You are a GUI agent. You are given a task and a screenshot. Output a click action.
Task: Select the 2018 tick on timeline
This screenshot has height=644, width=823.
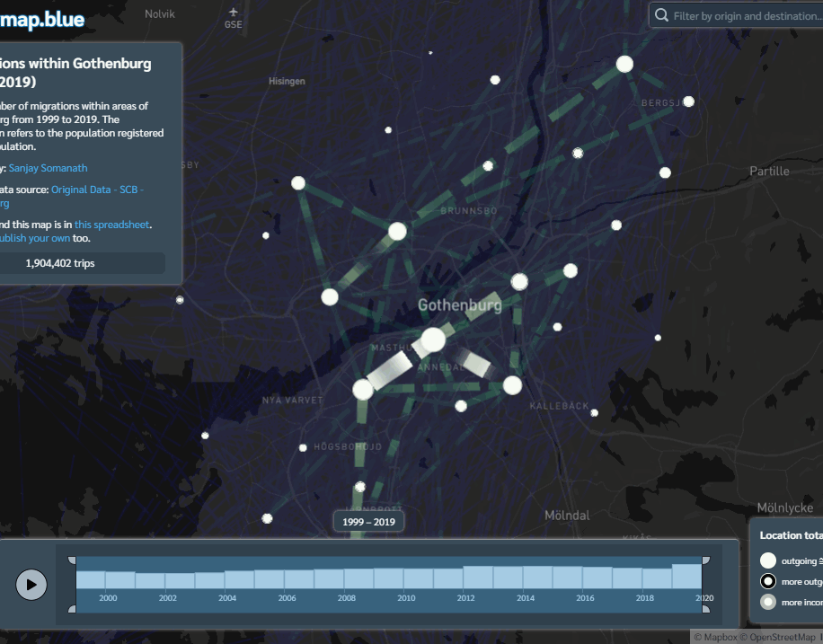pos(644,598)
